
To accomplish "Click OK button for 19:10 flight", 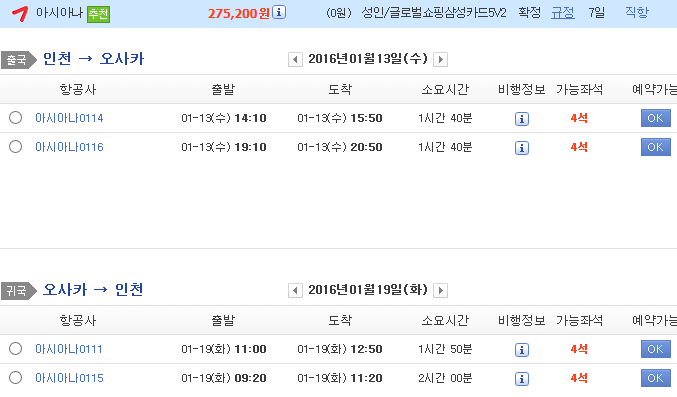I will click(655, 147).
